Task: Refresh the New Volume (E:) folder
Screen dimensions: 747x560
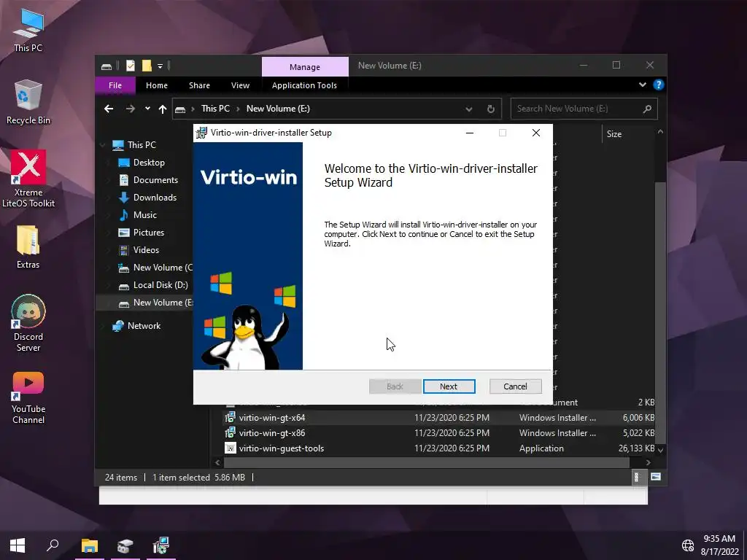Action: 491,109
